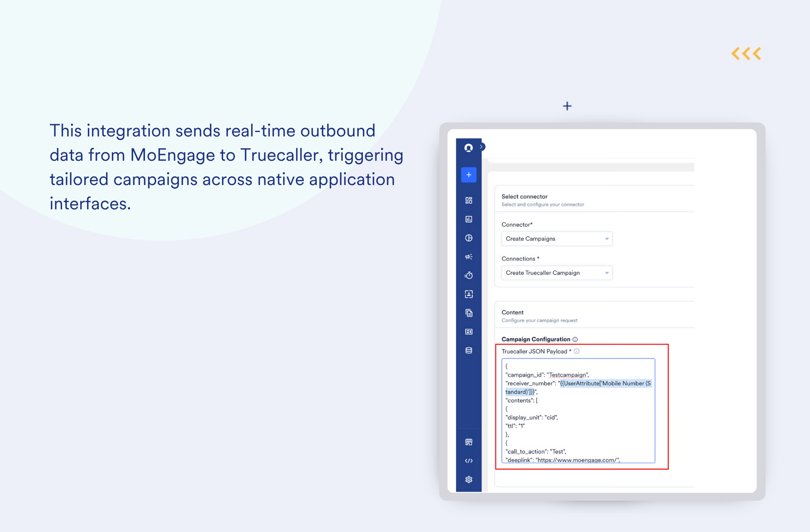Open the bar chart analytics icon

469,219
